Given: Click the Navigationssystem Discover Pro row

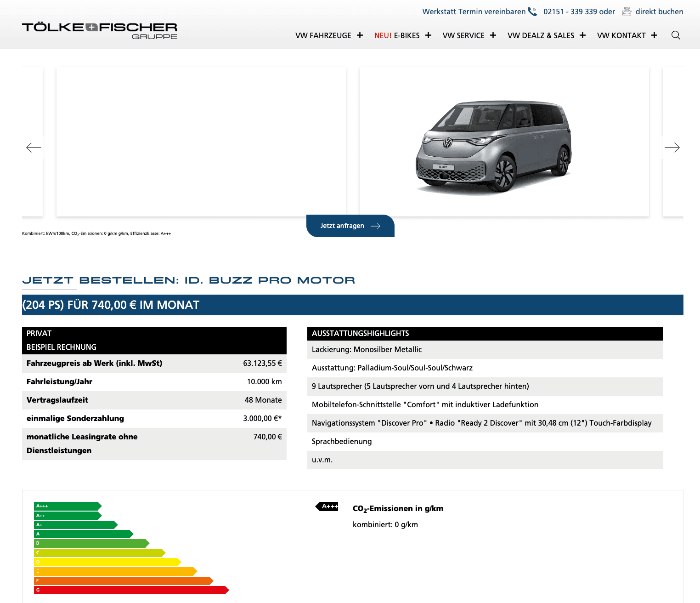Looking at the screenshot, I should (x=485, y=423).
